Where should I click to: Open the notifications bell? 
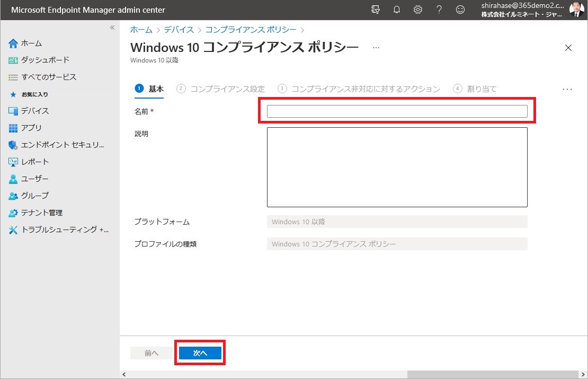396,10
